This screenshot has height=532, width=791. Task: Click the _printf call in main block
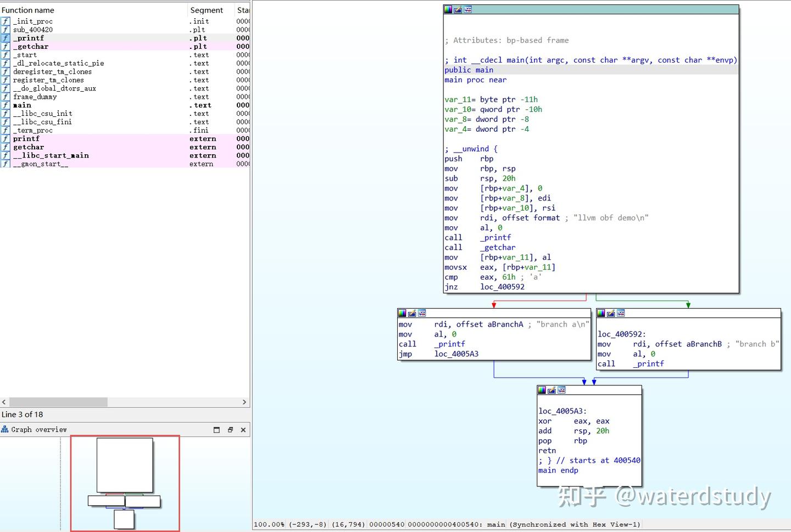[495, 237]
